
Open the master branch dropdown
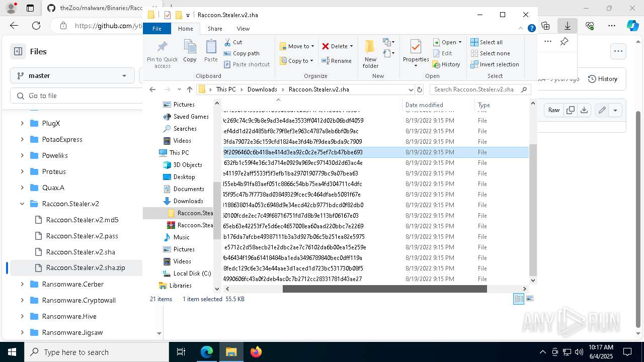click(x=72, y=75)
